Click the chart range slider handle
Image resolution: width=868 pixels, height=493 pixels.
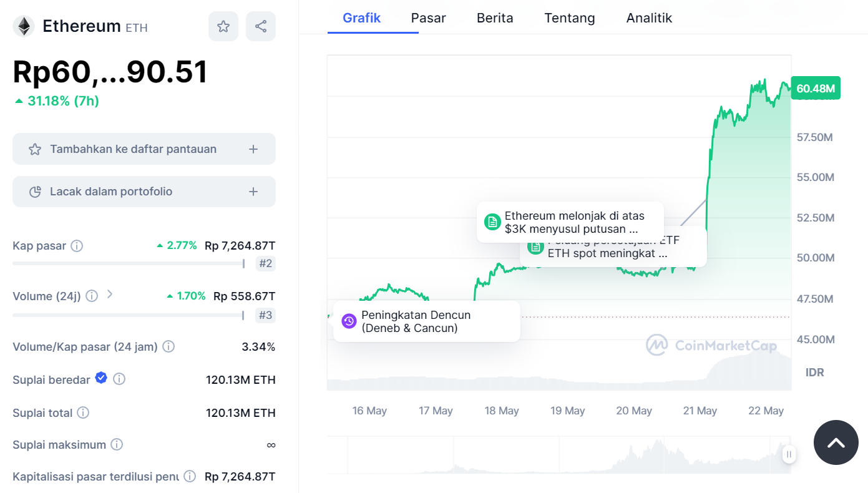tap(789, 454)
